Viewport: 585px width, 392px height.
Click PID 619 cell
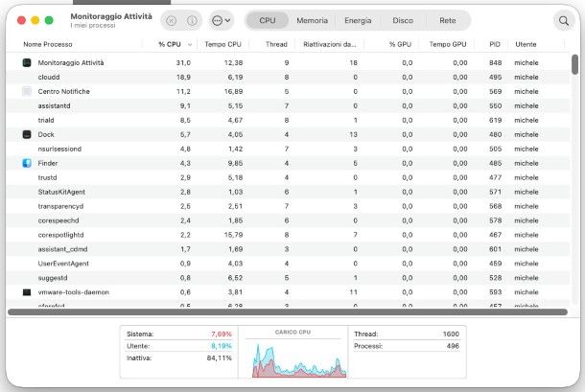[496, 120]
